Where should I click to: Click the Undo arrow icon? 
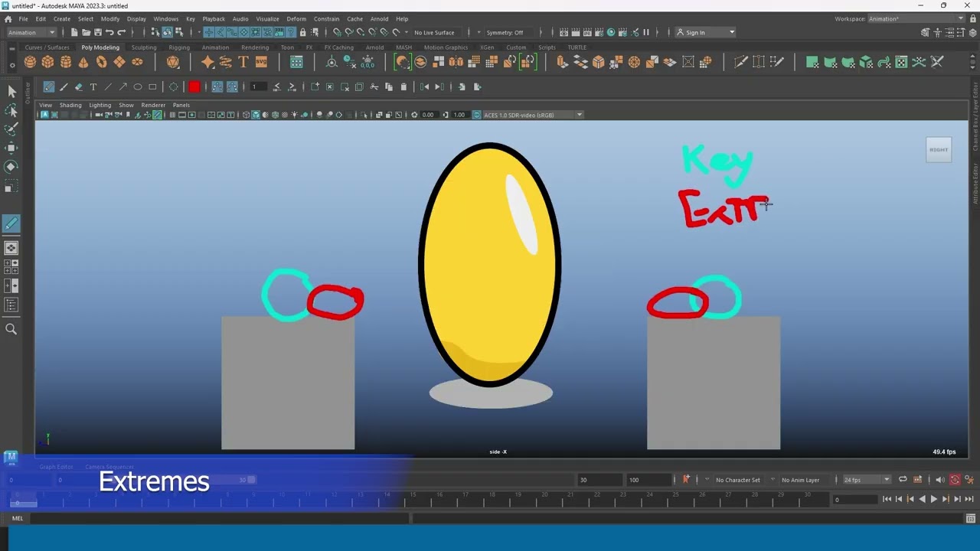(109, 32)
